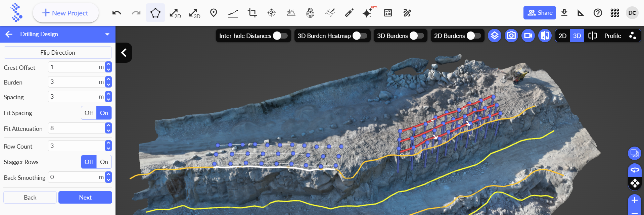Turn on 2D Burdens switch

474,36
